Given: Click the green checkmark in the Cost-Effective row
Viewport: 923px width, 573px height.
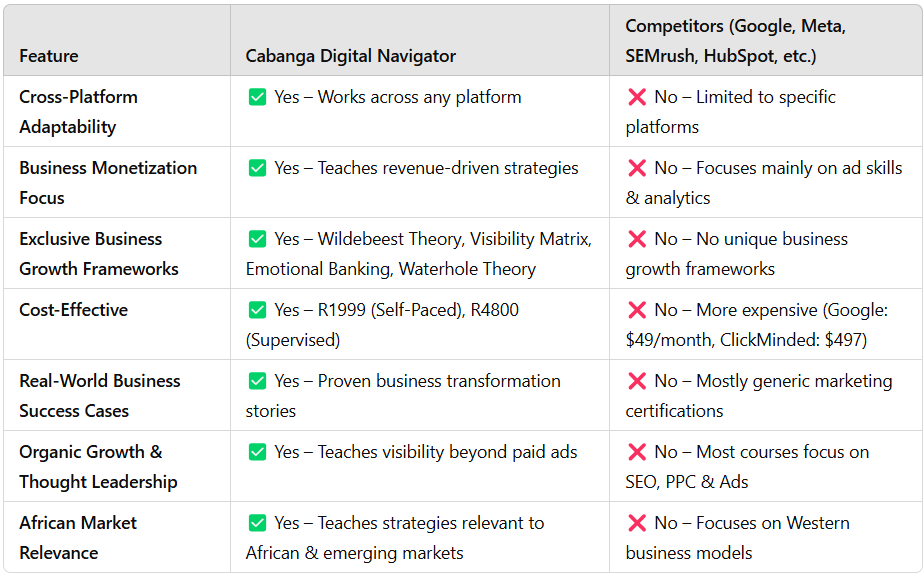Looking at the screenshot, I should [257, 310].
